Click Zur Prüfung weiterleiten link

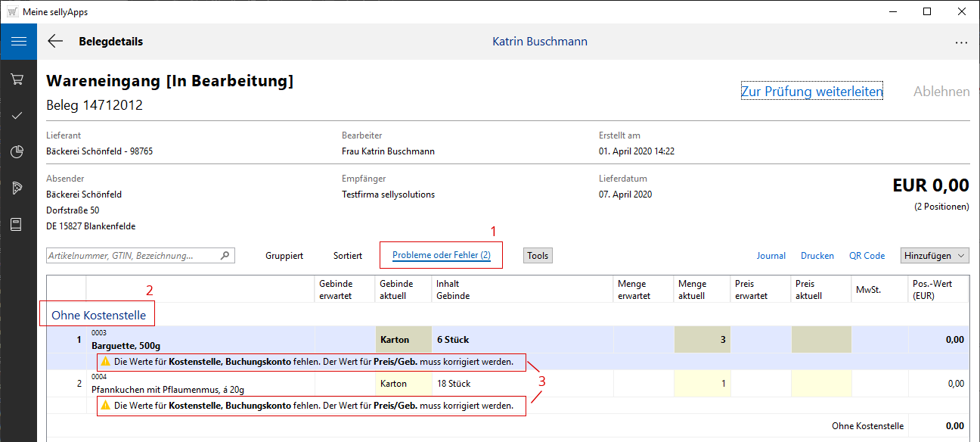811,92
